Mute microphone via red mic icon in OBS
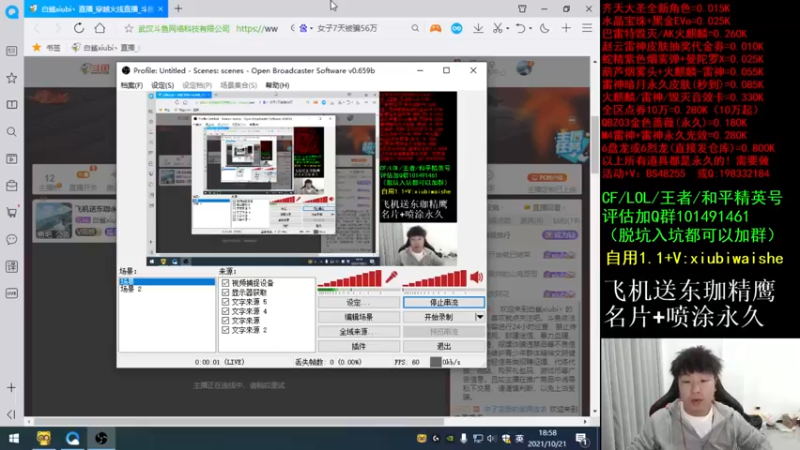The image size is (800, 450). [391, 277]
